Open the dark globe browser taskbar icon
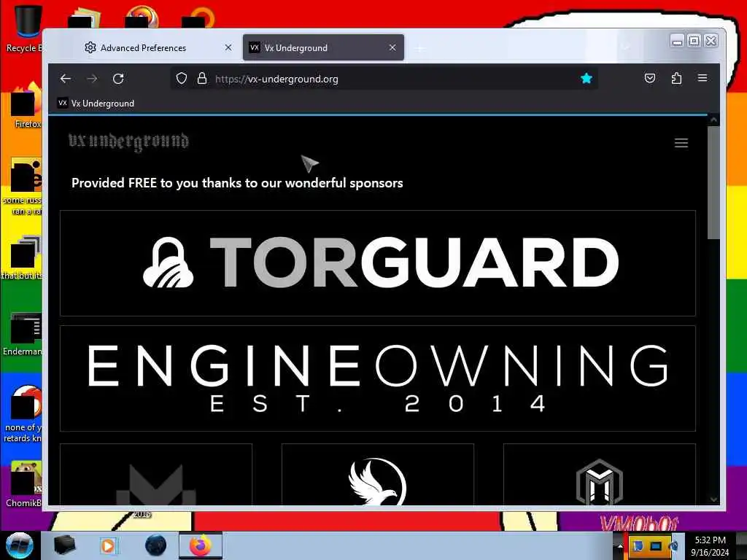747x560 pixels. click(155, 545)
